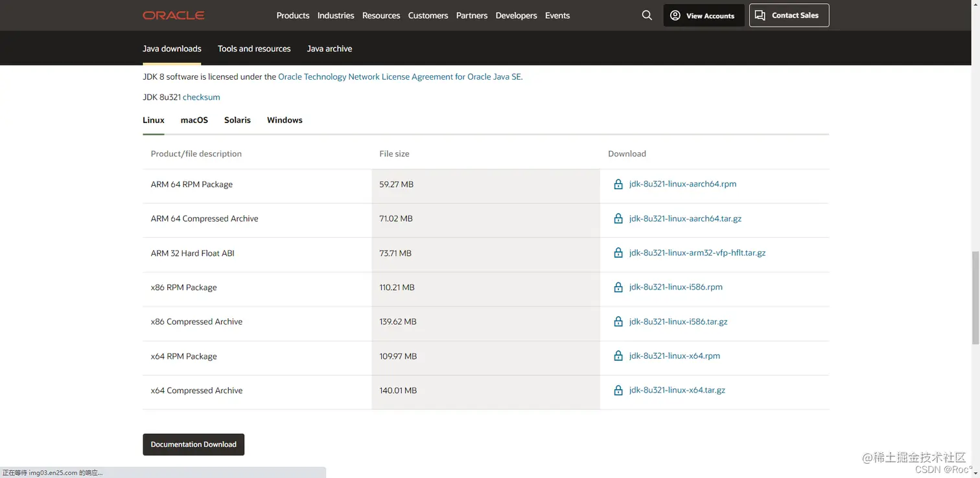Open the Resources menu
Screen dimensions: 980x478
point(381,16)
